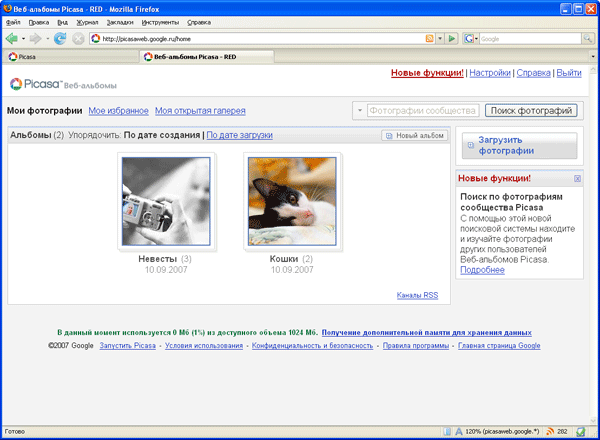Click the Google search engine icon

coord(468,39)
